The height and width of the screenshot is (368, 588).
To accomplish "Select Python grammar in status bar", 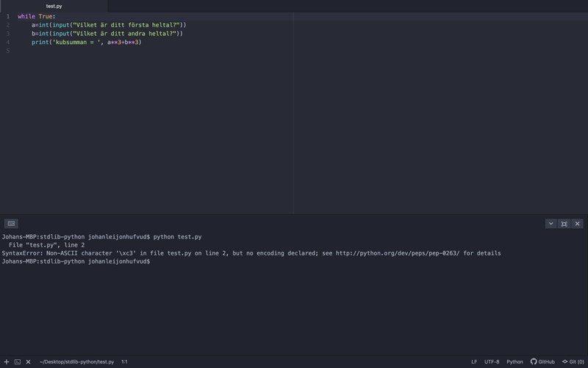I will pyautogui.click(x=514, y=362).
